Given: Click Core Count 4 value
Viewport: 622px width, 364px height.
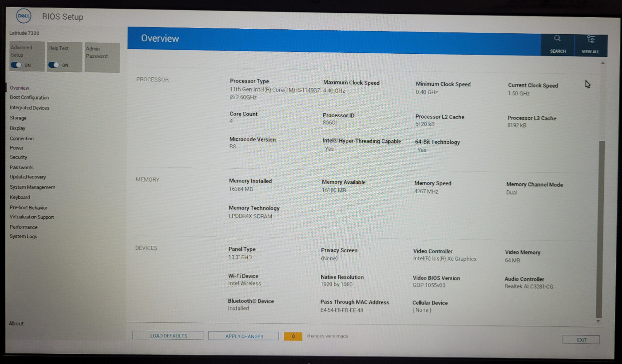Looking at the screenshot, I should (231, 121).
